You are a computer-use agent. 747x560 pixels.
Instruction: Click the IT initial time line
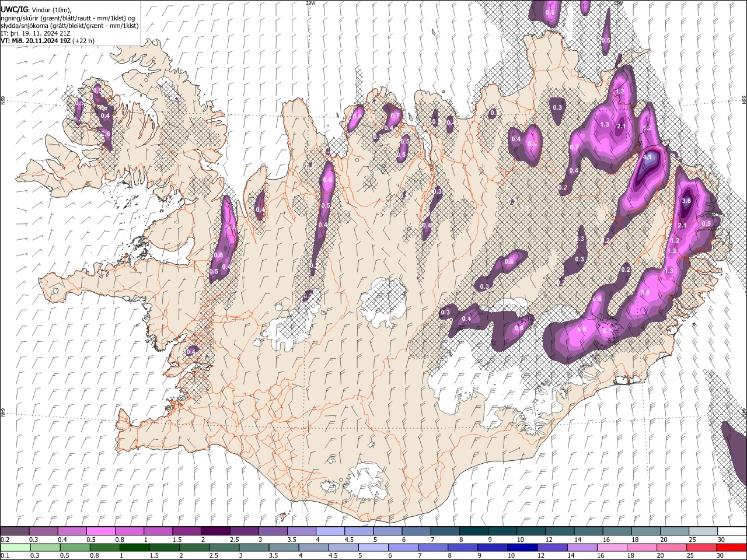[36, 33]
